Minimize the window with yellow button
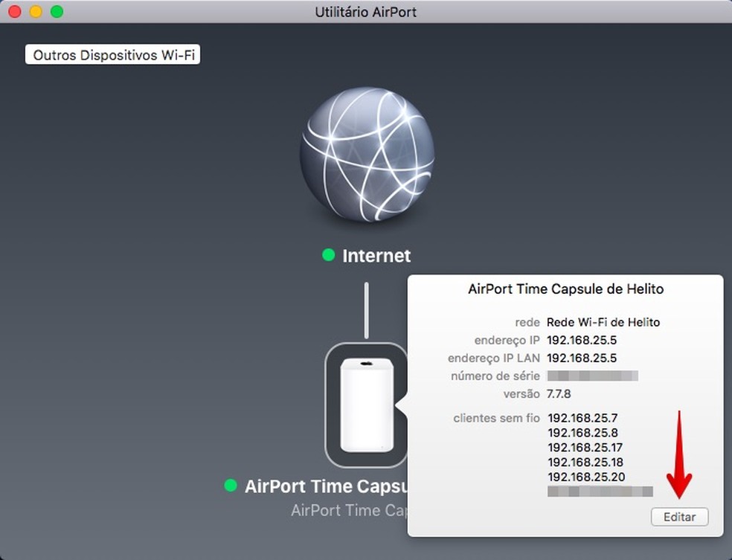The height and width of the screenshot is (560, 732). [36, 11]
